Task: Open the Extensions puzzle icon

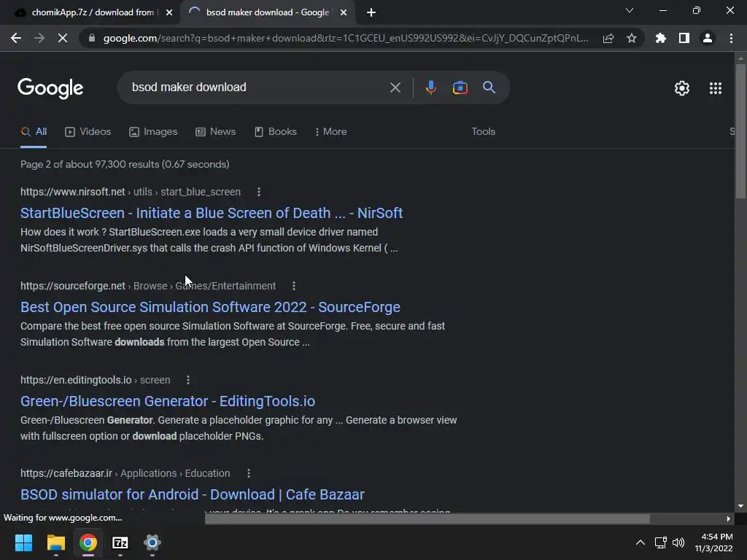Action: 661,38
